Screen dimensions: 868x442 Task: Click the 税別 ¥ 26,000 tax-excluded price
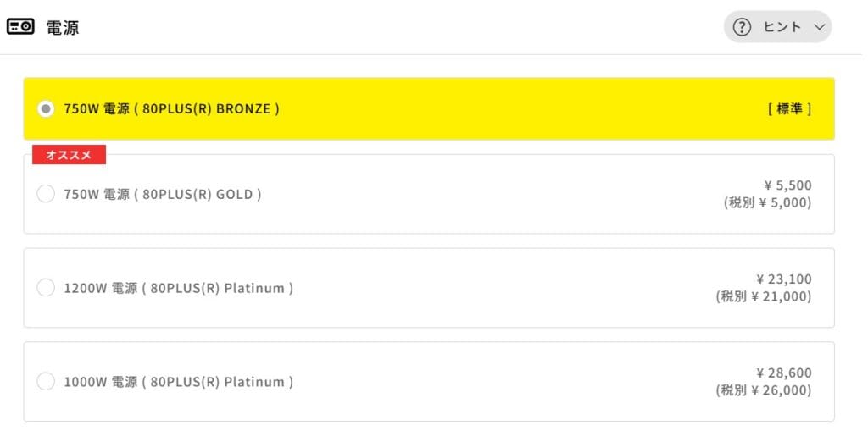click(763, 390)
